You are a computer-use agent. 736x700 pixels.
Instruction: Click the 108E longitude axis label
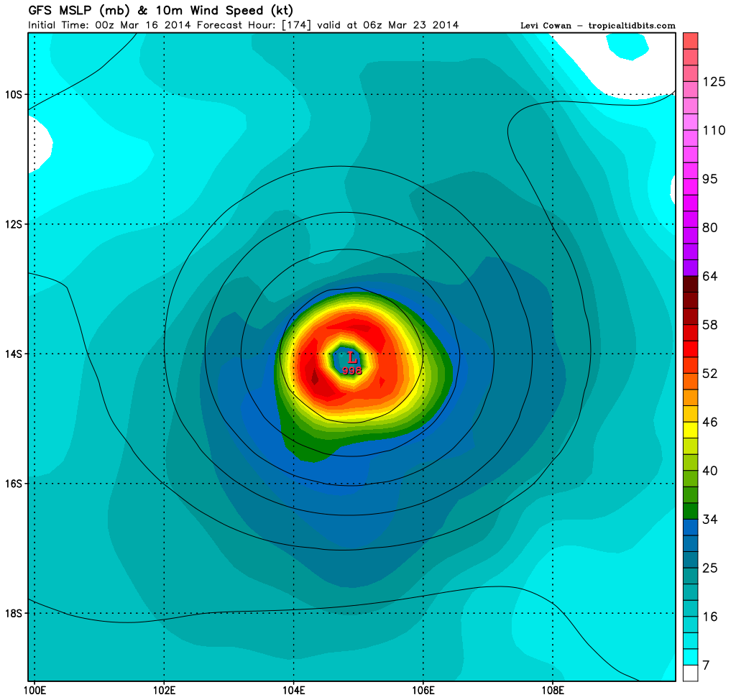552,692
